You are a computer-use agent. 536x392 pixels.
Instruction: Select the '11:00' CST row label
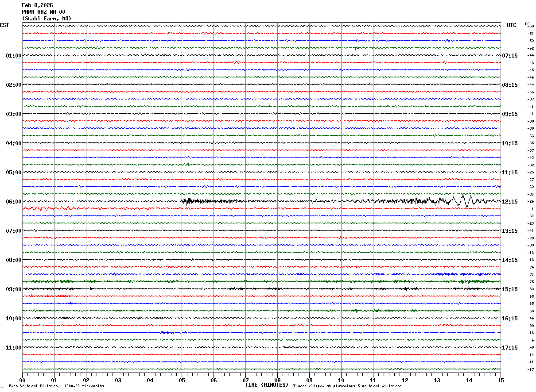click(x=14, y=348)
